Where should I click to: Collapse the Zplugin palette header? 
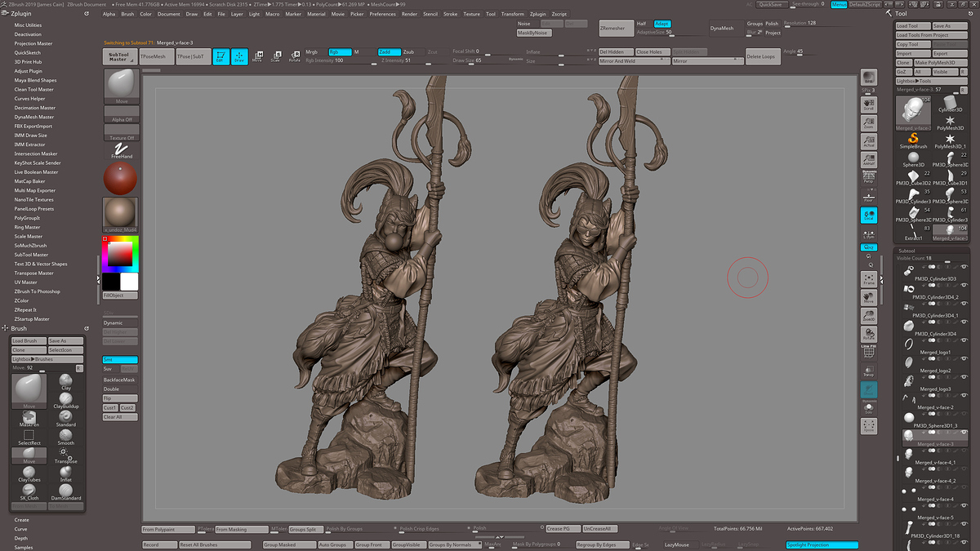[22, 14]
